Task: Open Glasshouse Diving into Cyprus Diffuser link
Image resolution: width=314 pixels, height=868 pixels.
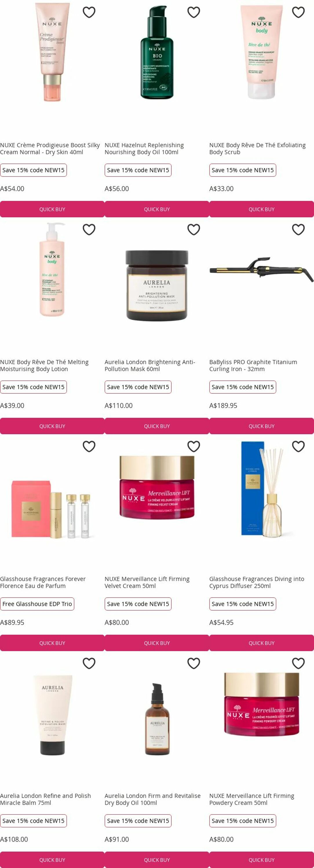Action: pos(257,582)
